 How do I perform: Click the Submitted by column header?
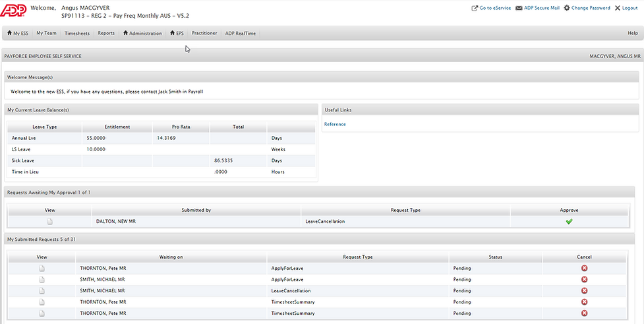click(196, 210)
